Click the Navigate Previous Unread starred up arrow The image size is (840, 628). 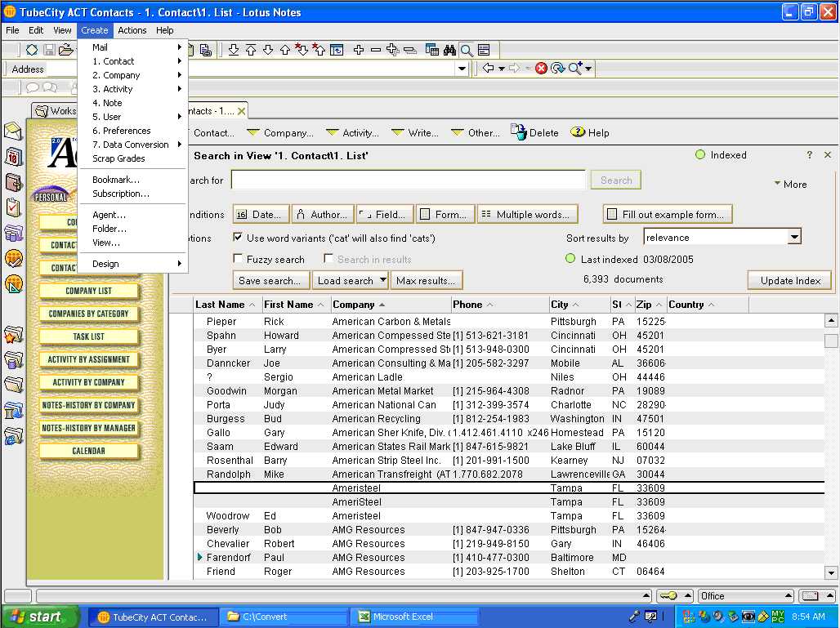point(319,50)
